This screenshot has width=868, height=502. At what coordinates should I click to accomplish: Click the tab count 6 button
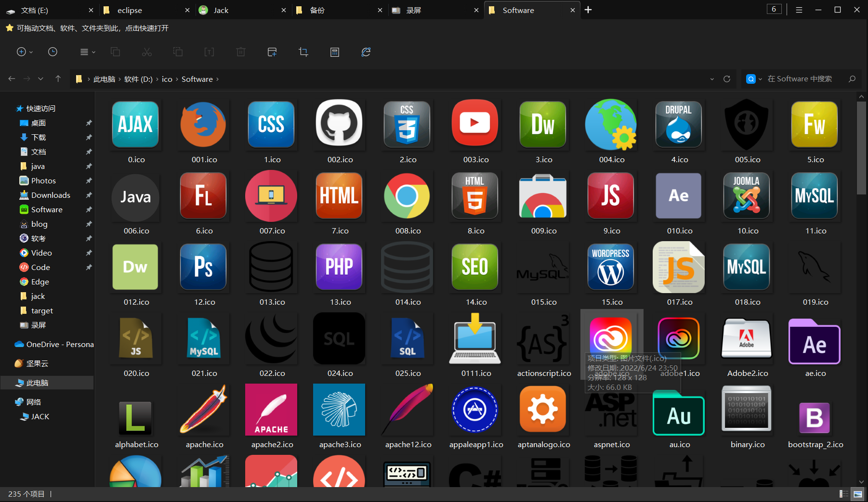pos(774,9)
